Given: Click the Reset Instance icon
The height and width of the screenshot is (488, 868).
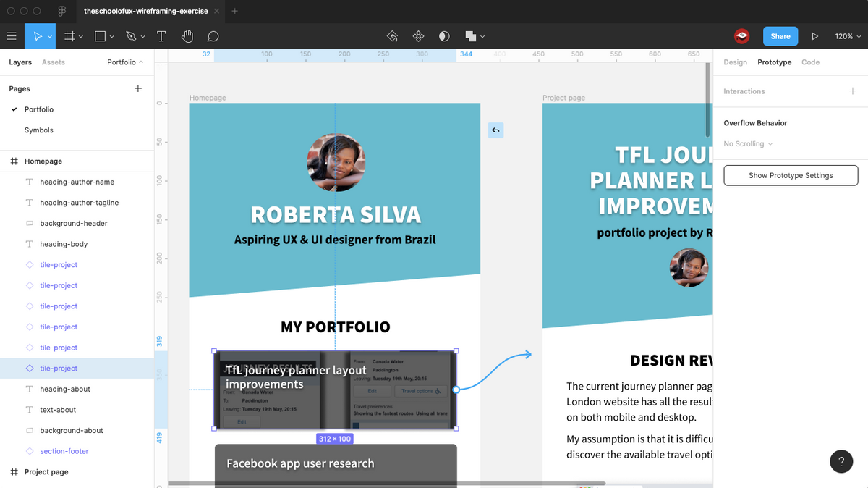Looking at the screenshot, I should pyautogui.click(x=392, y=36).
